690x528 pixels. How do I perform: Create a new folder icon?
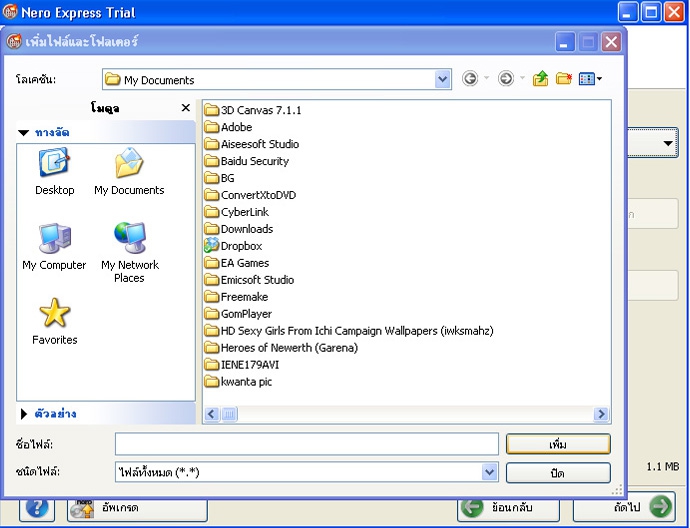click(x=563, y=79)
